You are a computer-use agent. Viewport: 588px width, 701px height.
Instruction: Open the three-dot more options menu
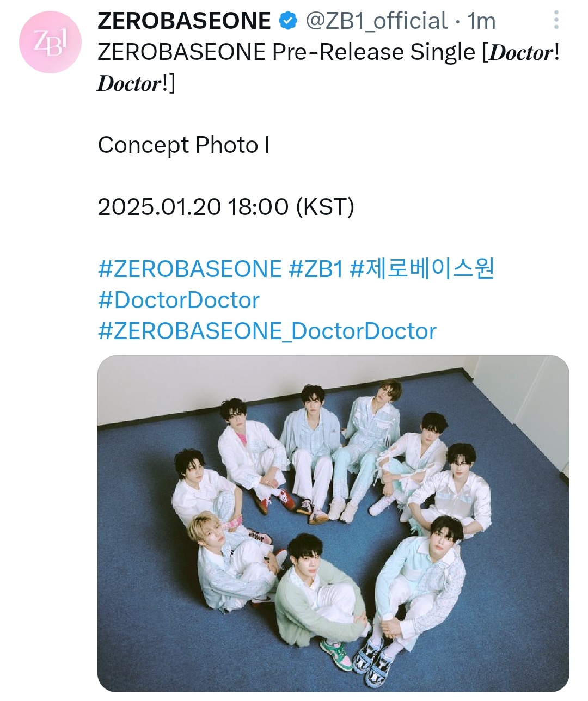(x=556, y=20)
